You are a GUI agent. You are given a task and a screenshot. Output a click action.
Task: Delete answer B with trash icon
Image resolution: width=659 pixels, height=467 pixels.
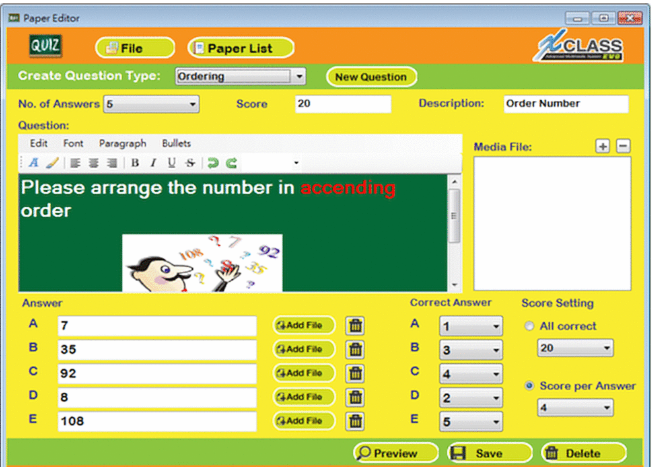tap(355, 349)
